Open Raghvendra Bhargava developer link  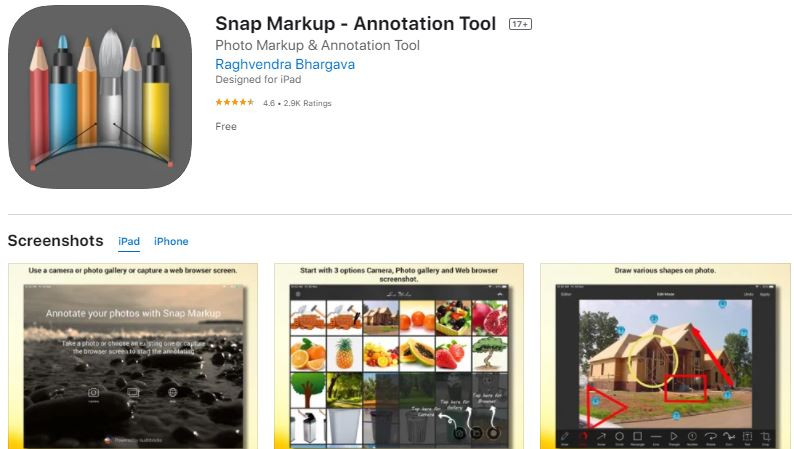pyautogui.click(x=285, y=64)
